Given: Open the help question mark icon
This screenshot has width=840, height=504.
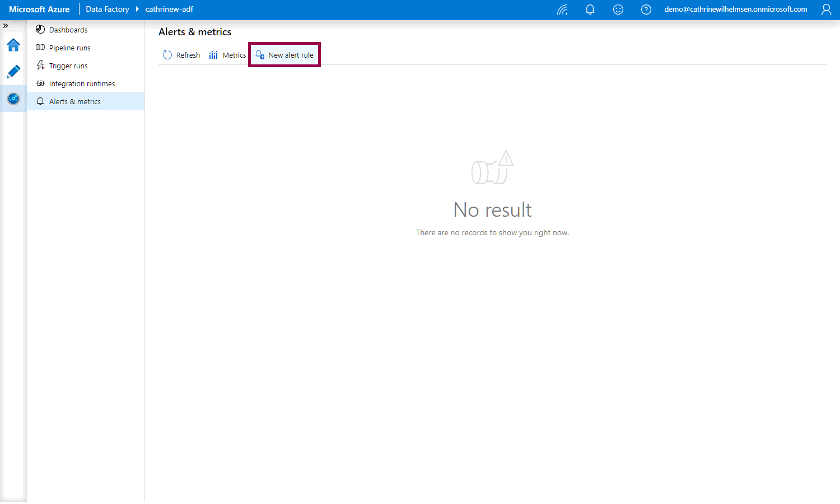Looking at the screenshot, I should [646, 10].
